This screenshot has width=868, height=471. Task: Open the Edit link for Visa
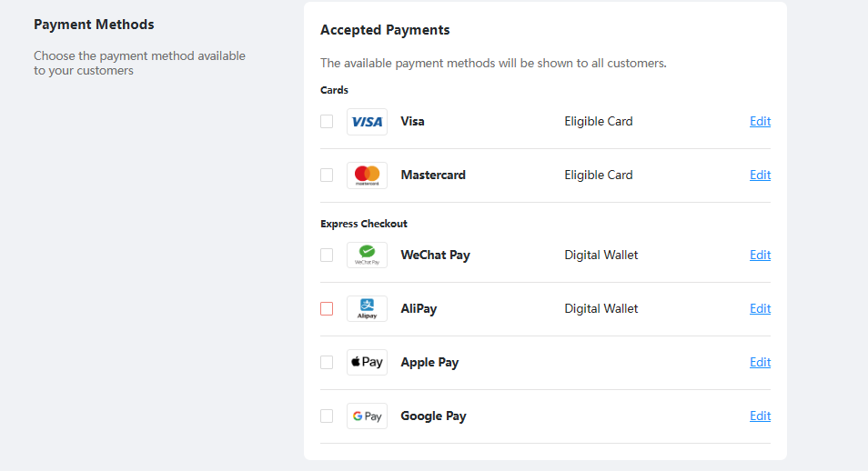tap(760, 121)
